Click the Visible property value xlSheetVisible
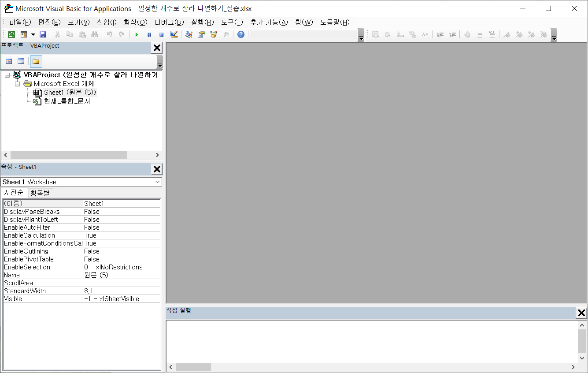This screenshot has width=588, height=373. 122,299
